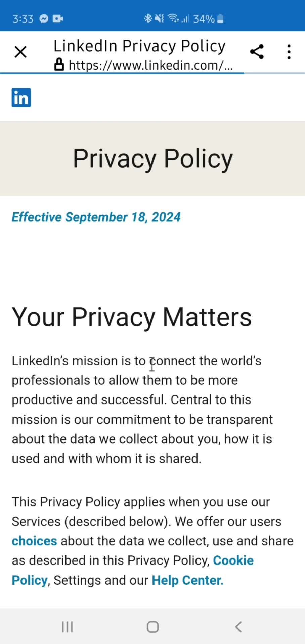Tap the Android home button
The width and height of the screenshot is (305, 644).
point(152,627)
